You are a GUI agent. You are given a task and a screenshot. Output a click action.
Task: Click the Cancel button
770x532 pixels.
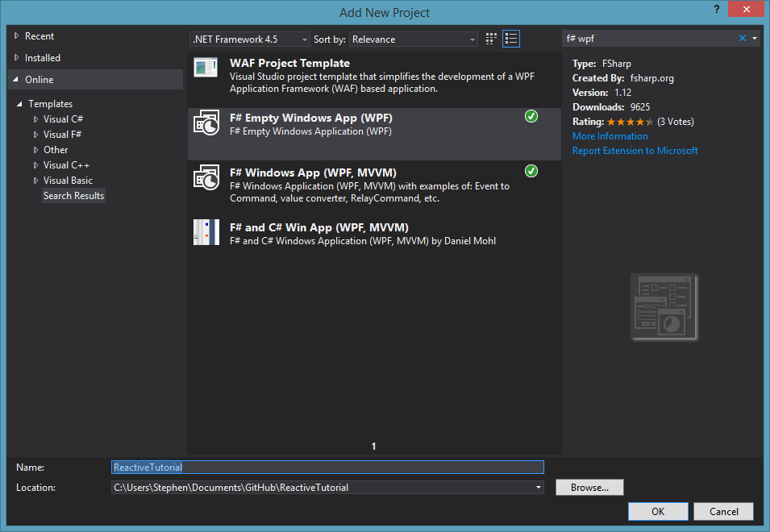click(723, 511)
